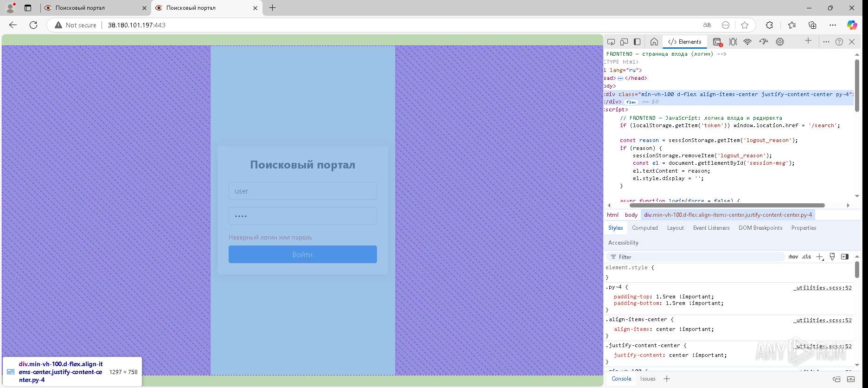Open the favorites list icon

(x=791, y=25)
